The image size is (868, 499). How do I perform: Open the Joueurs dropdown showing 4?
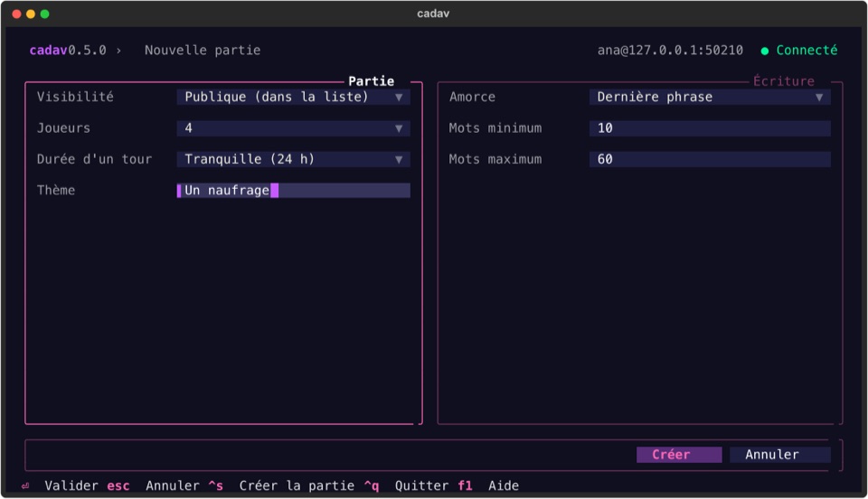point(293,128)
